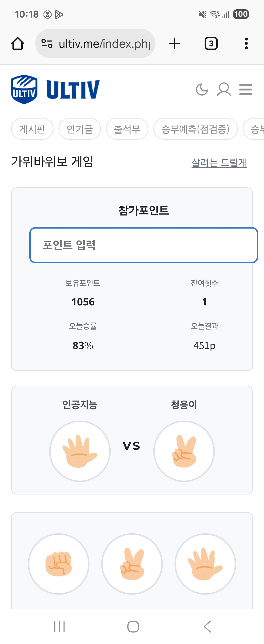Follow the 살려는 드릴게 link
Viewport: 264px width, 644px height.
tap(219, 163)
